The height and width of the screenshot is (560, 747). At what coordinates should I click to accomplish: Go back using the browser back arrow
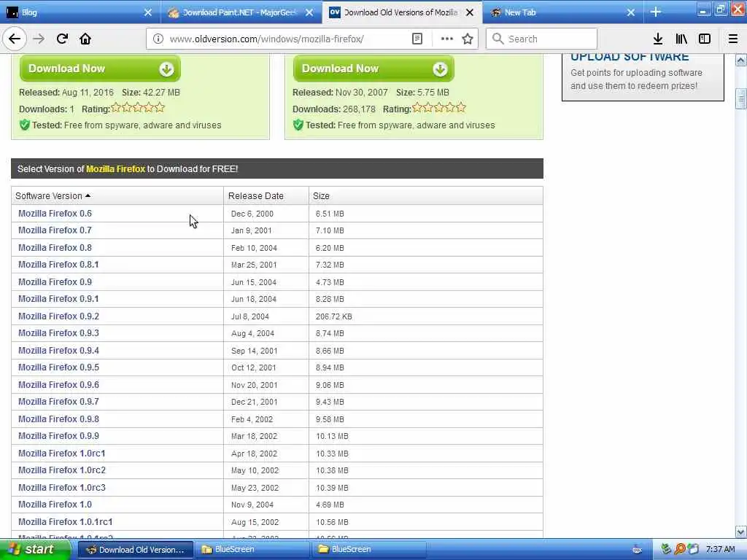coord(15,39)
